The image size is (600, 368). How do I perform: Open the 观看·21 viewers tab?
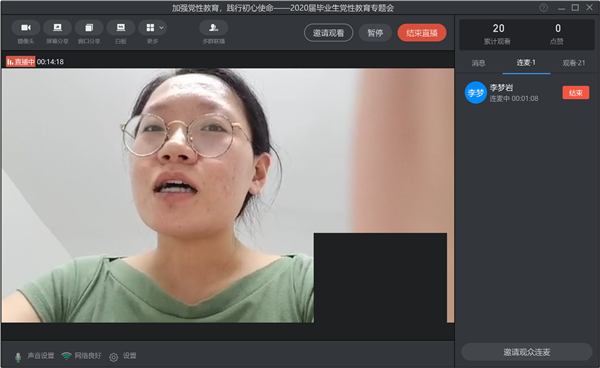click(x=574, y=63)
